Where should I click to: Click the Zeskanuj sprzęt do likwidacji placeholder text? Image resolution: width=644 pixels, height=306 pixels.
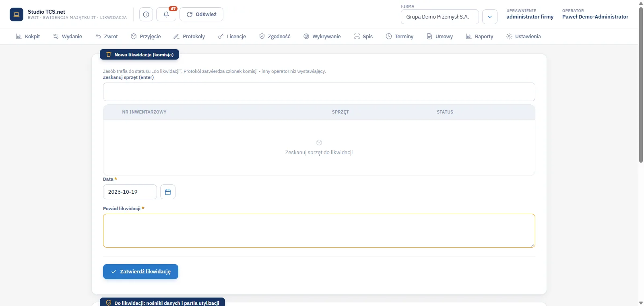coord(319,153)
